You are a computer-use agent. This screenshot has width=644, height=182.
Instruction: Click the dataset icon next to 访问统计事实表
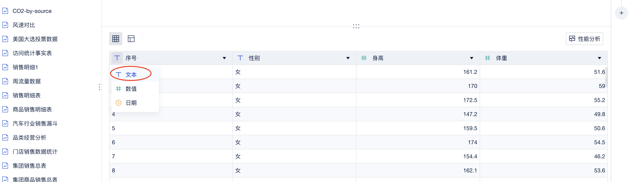point(5,53)
